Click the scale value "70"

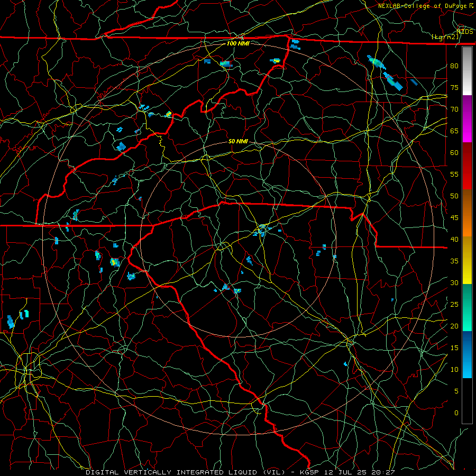point(454,109)
